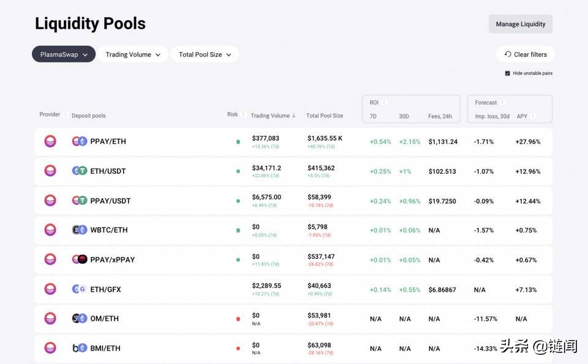Click the PlasmaSwap provider icon in ETH/USDT row

[x=50, y=171]
